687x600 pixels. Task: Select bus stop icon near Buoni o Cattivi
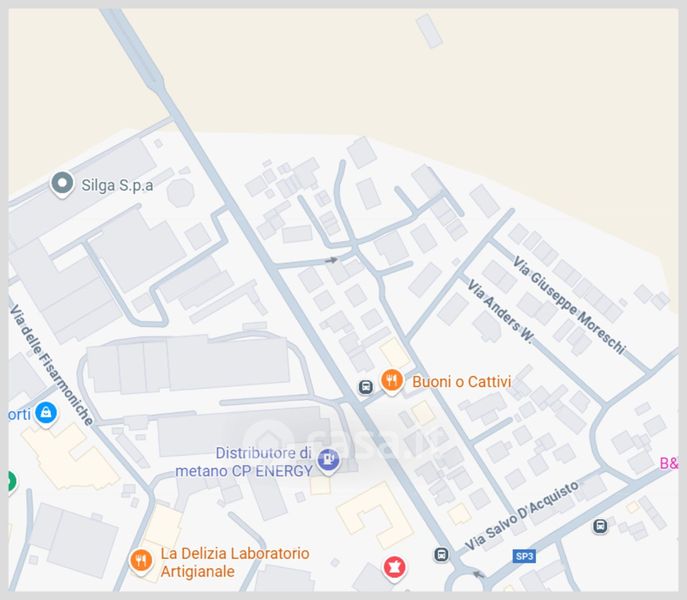tap(366, 387)
